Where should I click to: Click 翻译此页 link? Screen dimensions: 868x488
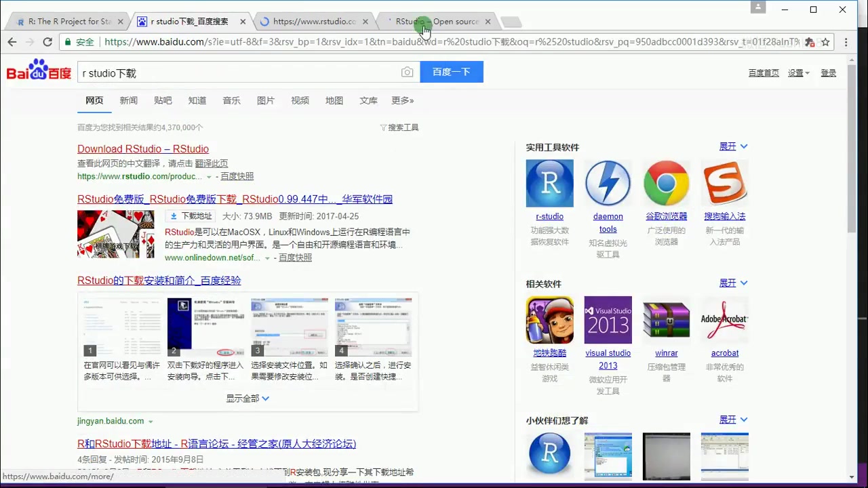(212, 163)
